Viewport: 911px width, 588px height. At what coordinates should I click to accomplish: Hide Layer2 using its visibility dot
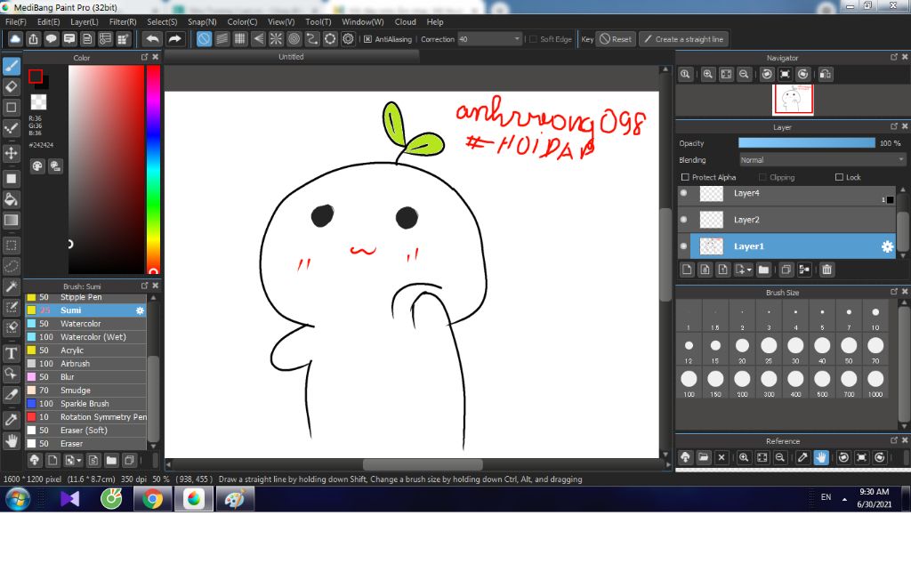tap(684, 220)
